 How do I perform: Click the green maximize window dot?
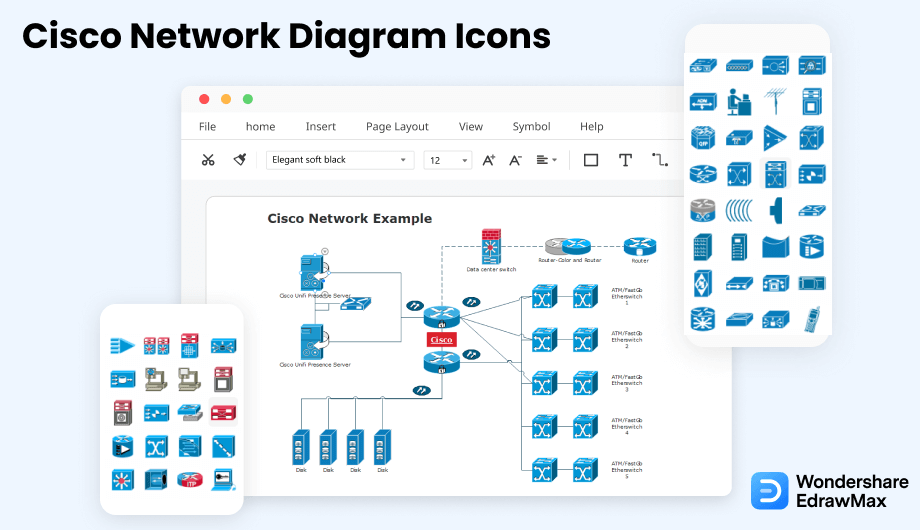coord(248,99)
